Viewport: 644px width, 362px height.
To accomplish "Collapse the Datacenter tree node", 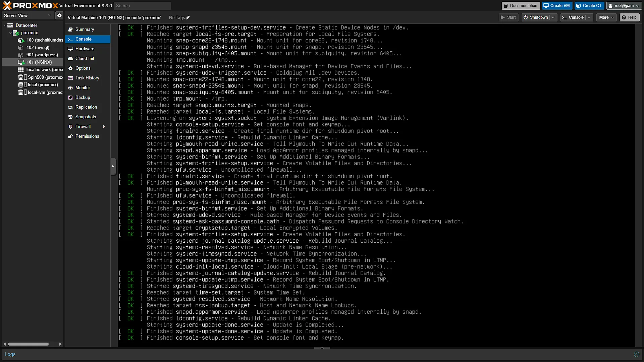I will [x=5, y=25].
